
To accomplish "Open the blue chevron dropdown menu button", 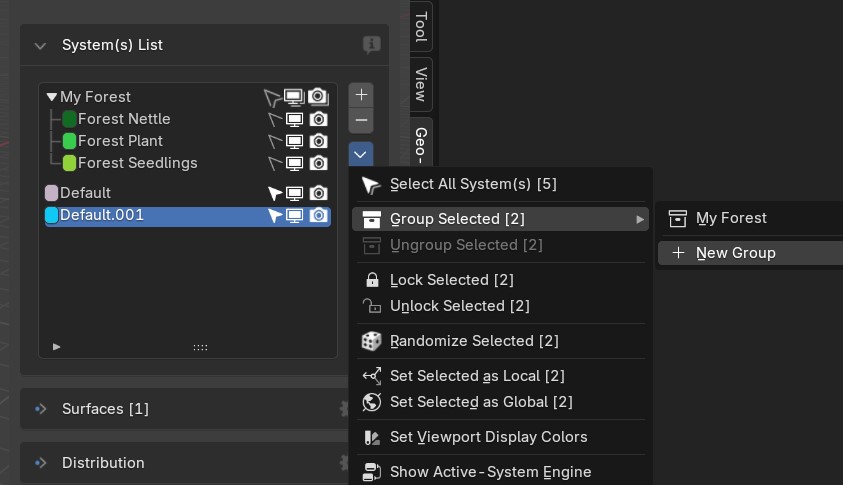I will coord(361,155).
